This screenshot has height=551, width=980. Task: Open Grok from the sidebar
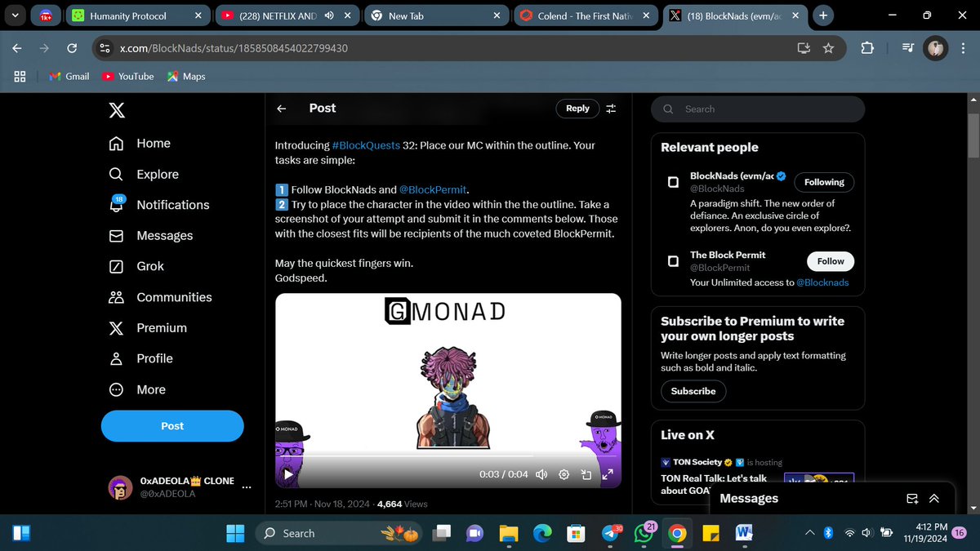click(136, 266)
